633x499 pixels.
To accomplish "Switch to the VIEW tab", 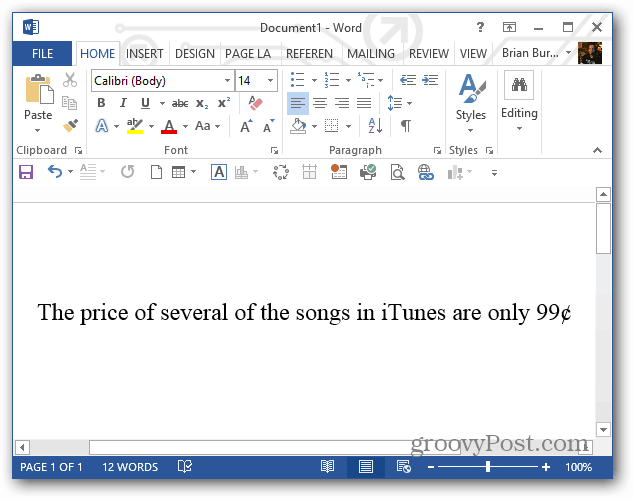I will [473, 54].
